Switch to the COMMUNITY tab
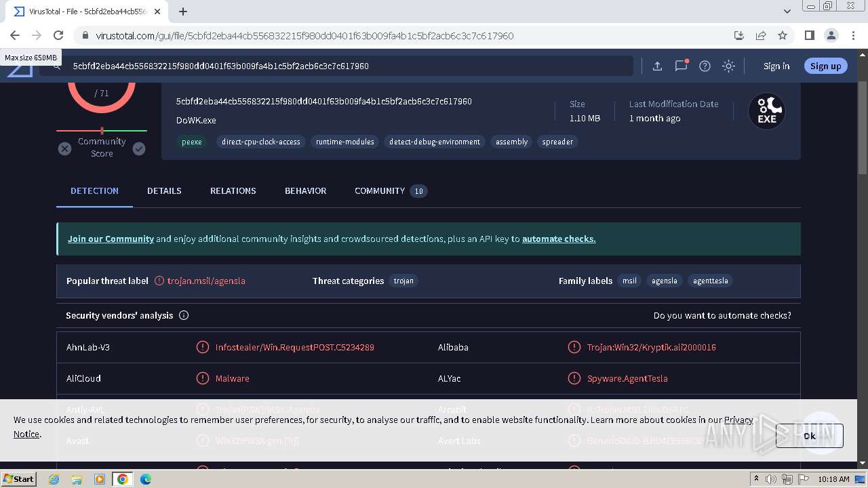This screenshot has height=488, width=868. (391, 190)
